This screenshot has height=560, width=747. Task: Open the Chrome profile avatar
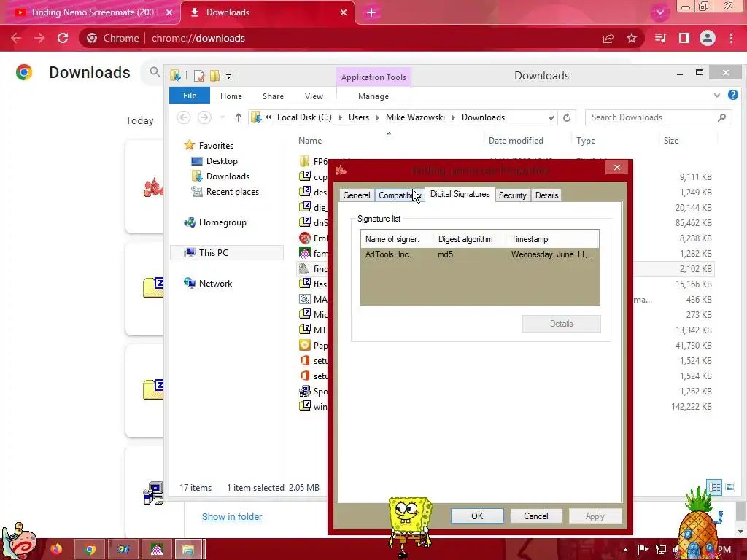[x=708, y=38]
